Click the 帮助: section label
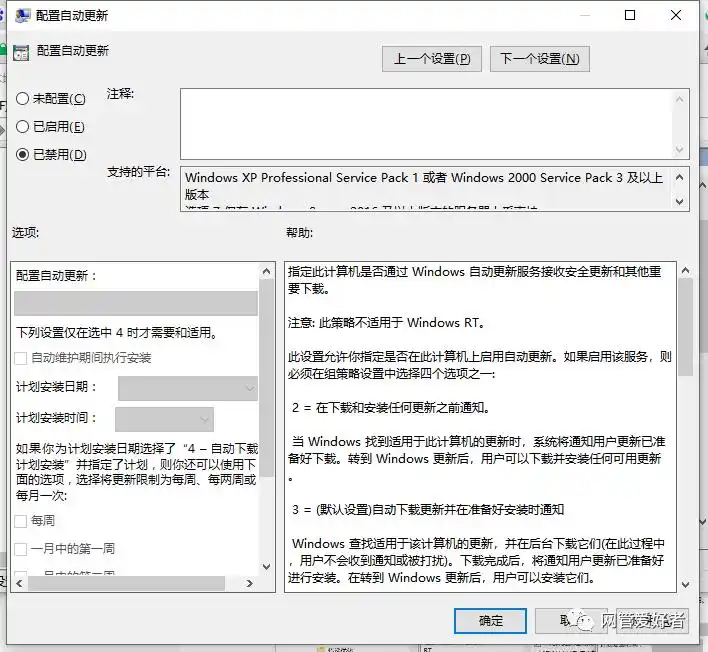The height and width of the screenshot is (652, 708). tap(299, 233)
